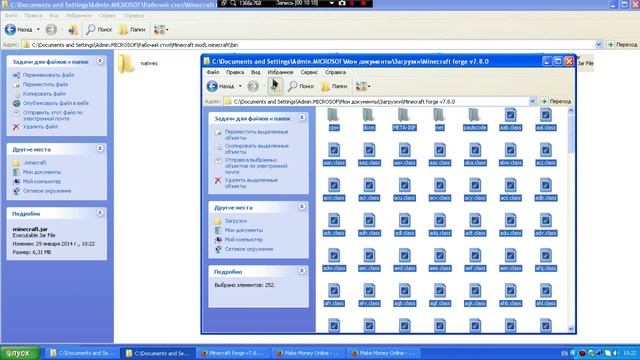This screenshot has height=360, width=640.
Task: Select the ibxm folder
Action: tap(369, 119)
